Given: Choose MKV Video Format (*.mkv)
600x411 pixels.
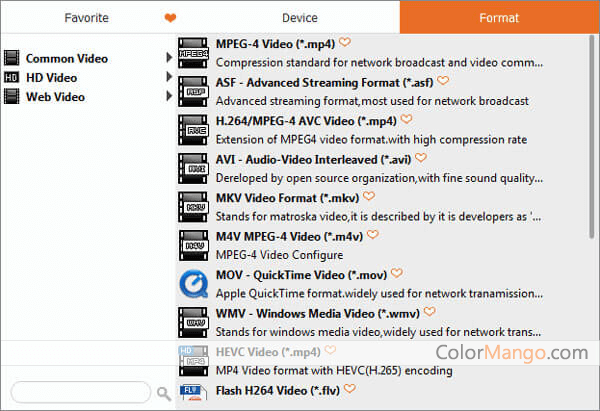Looking at the screenshot, I should 287,198.
